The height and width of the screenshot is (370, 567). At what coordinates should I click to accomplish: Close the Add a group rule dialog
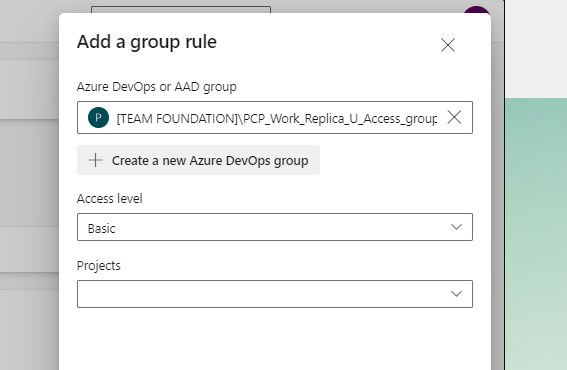coord(448,45)
